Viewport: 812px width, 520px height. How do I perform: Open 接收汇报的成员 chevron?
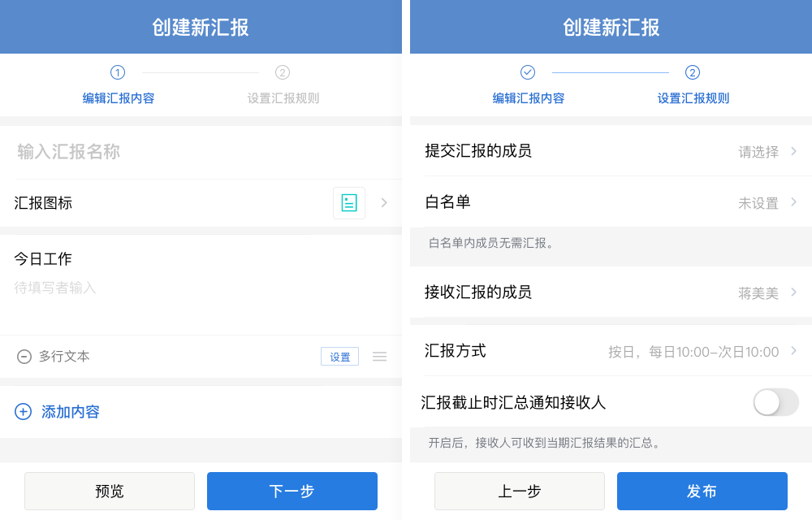(x=794, y=292)
